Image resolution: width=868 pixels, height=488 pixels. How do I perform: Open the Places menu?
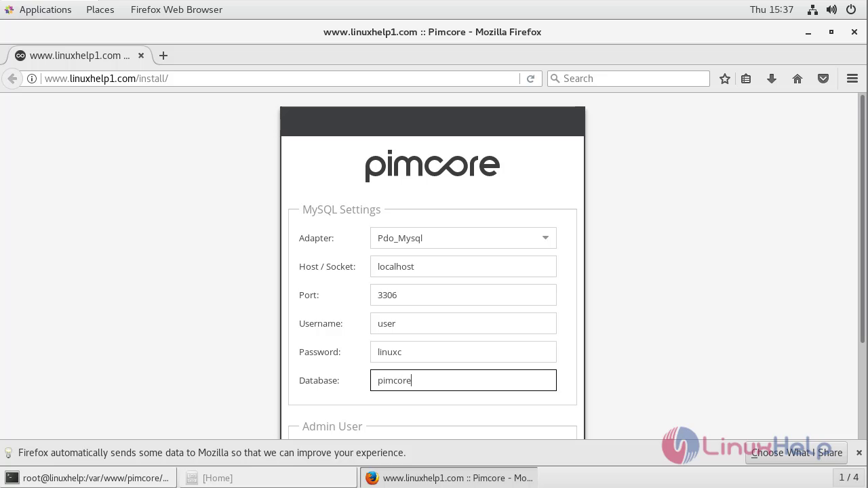pos(100,9)
